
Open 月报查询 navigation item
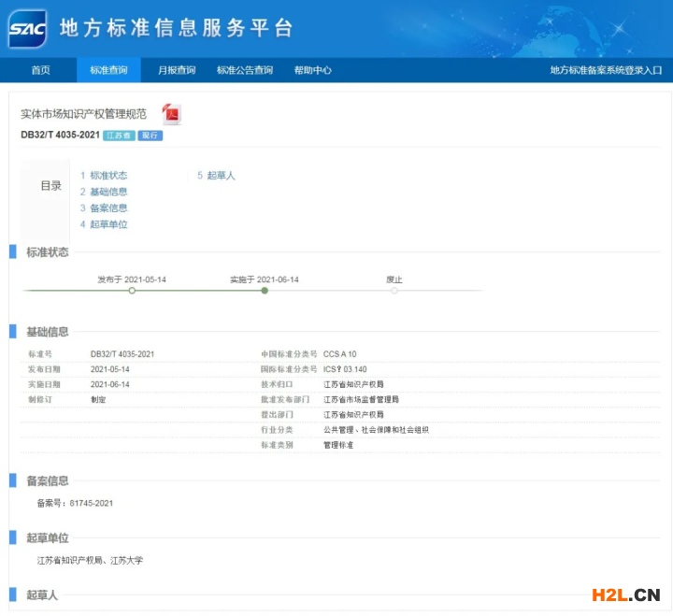177,70
